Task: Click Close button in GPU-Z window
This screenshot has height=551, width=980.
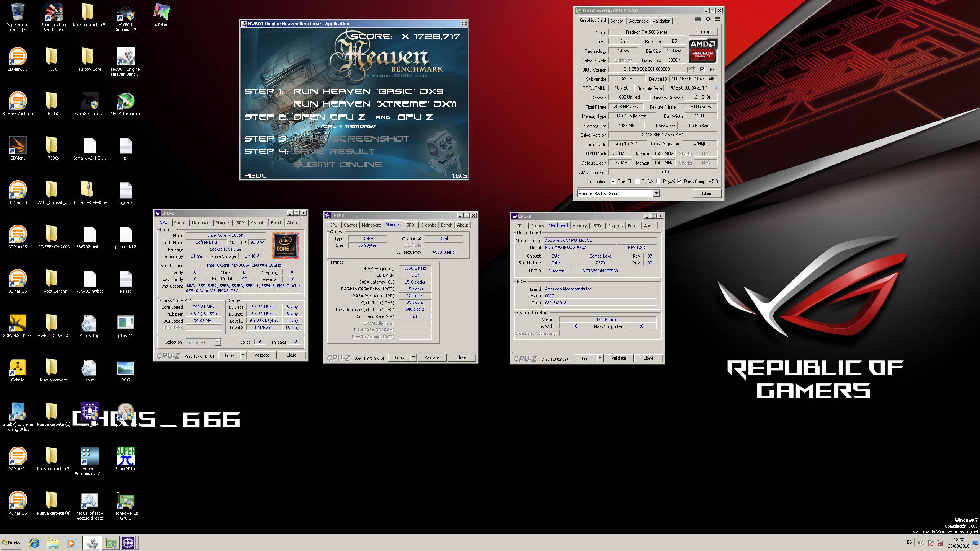Action: click(x=707, y=194)
